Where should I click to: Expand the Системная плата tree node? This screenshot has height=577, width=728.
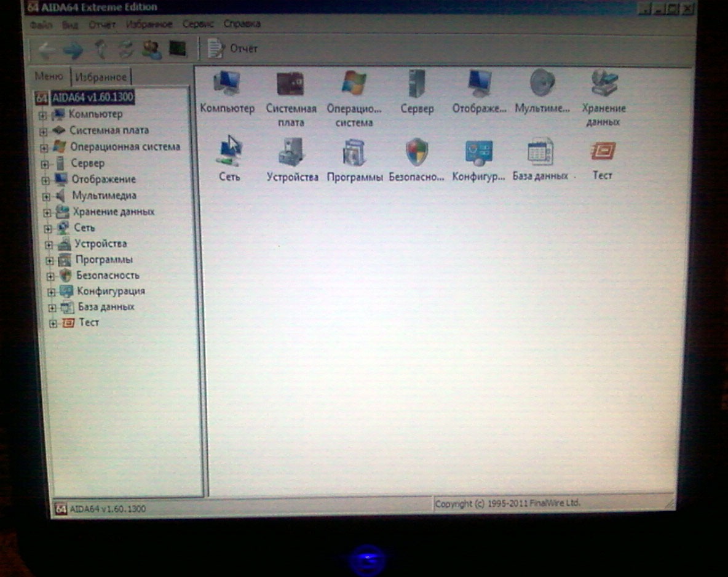tap(43, 132)
